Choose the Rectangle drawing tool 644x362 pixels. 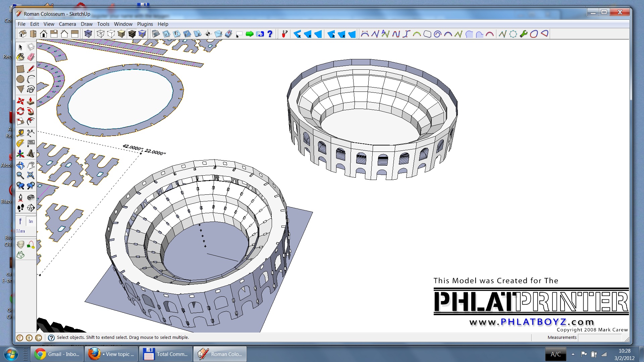coord(20,69)
